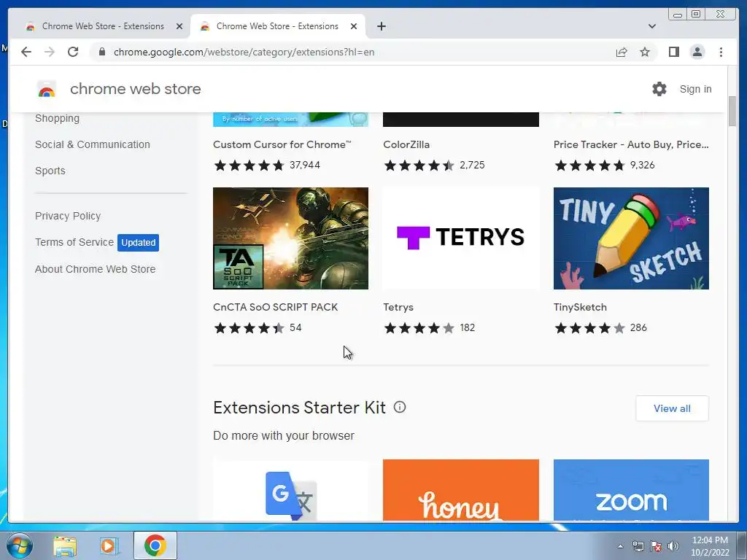View all Extensions Starter Kit items

pyautogui.click(x=672, y=408)
